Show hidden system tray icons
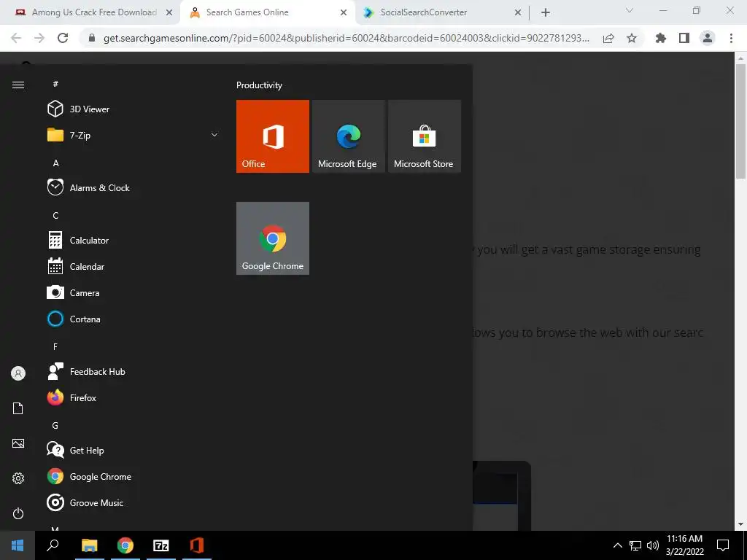The image size is (747, 560). pos(617,545)
